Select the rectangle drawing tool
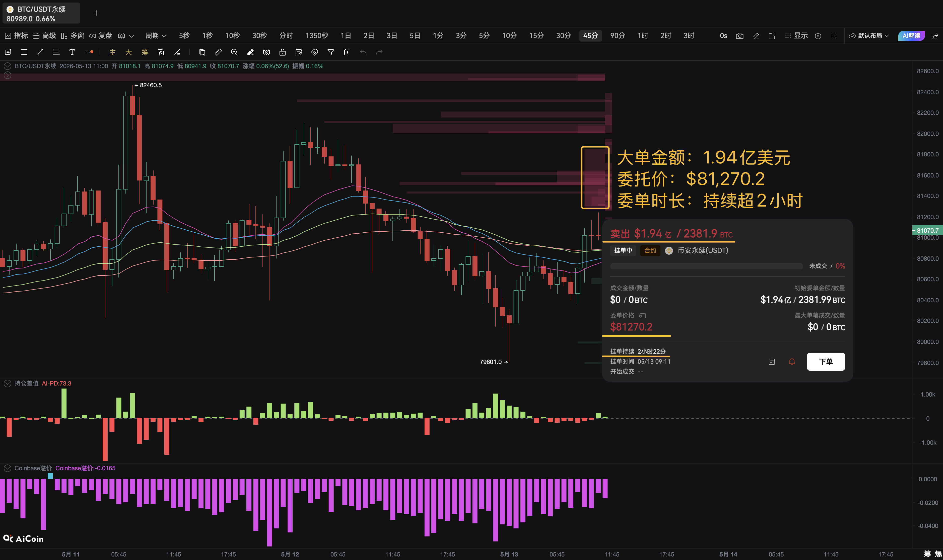Screen dimensions: 943x560 [x=24, y=52]
